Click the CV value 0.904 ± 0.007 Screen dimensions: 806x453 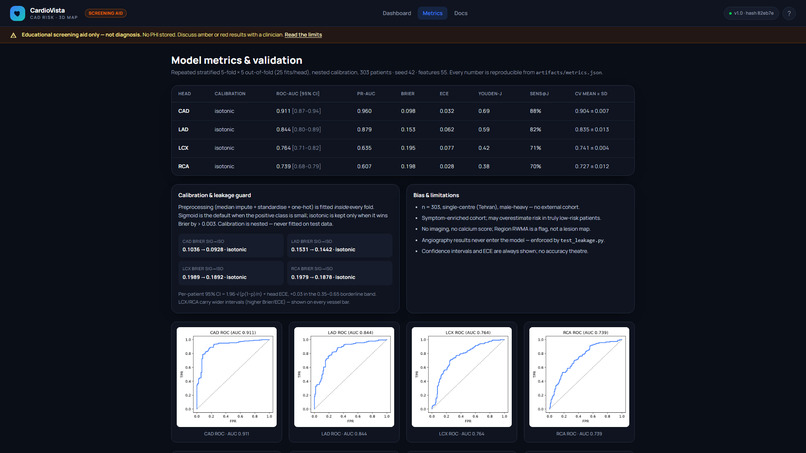[x=592, y=111]
